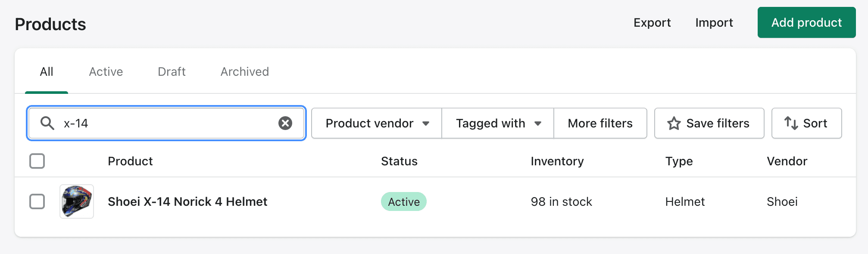868x254 pixels.
Task: Click the Inventory column header
Action: click(557, 161)
